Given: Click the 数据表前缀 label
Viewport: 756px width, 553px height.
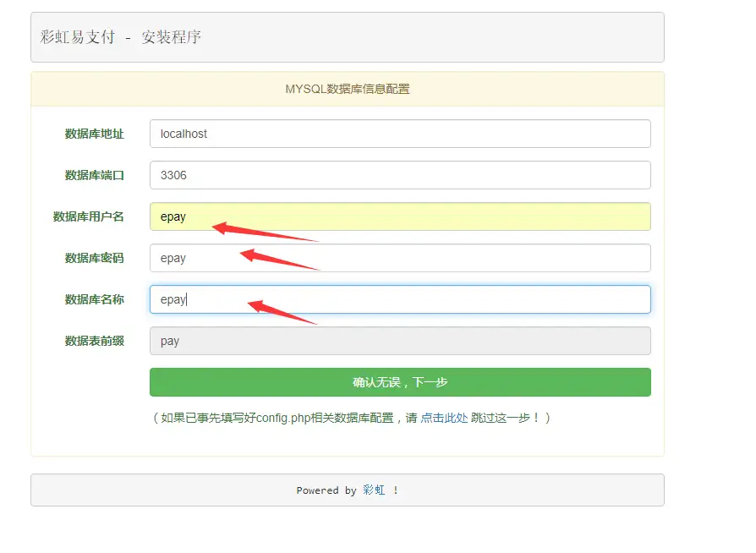Looking at the screenshot, I should pyautogui.click(x=94, y=341).
